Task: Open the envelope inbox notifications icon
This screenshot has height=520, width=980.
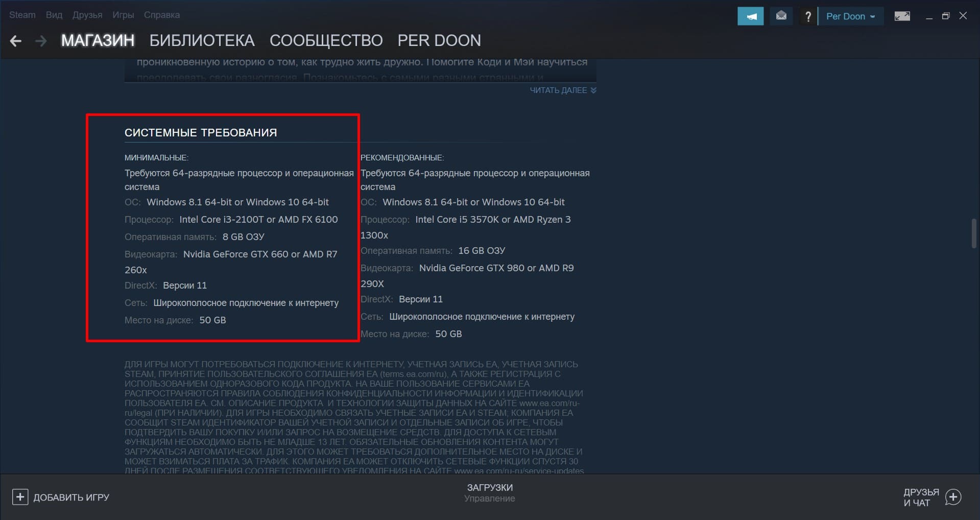Action: click(x=781, y=16)
